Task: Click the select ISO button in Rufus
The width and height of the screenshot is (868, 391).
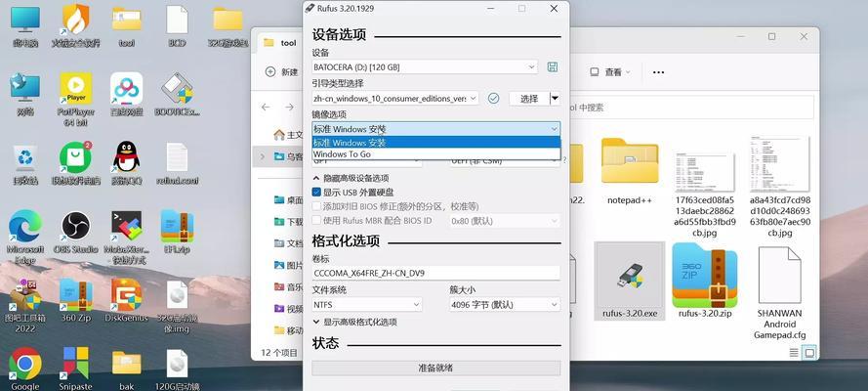Action: tap(529, 98)
